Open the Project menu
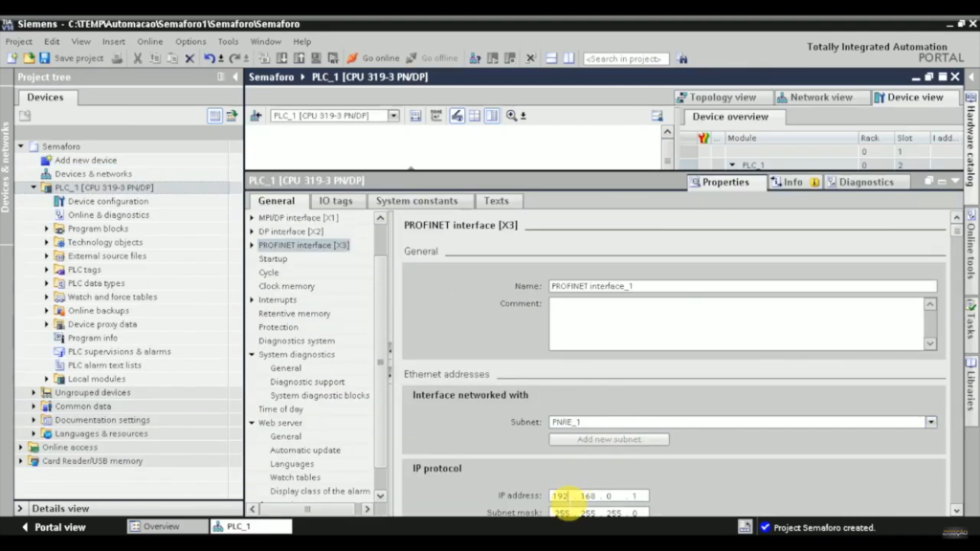980x551 pixels. (19, 41)
